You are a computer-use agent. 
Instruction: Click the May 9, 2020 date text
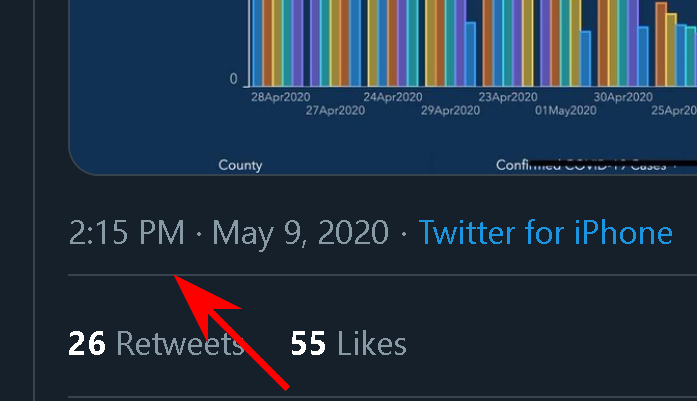click(300, 234)
